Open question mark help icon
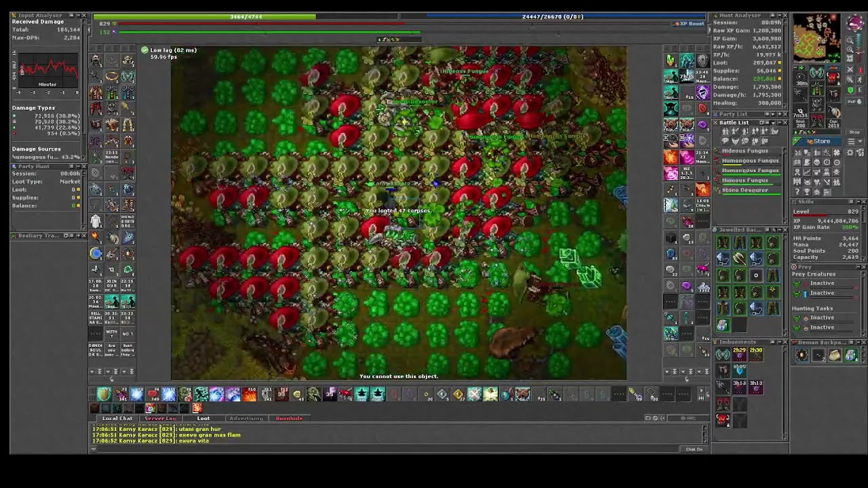Viewport: 868px width, 488px height. 797,191
